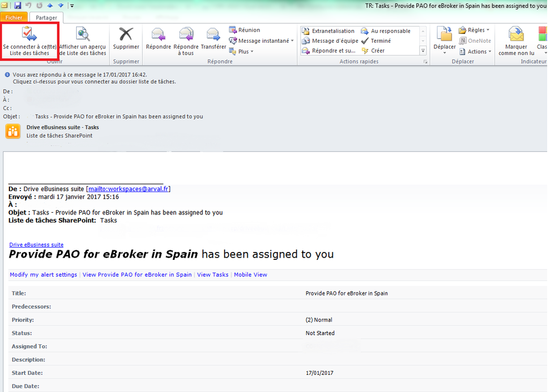The image size is (555, 392).
Task: Go to next item with the down arrow
Action: point(61,6)
